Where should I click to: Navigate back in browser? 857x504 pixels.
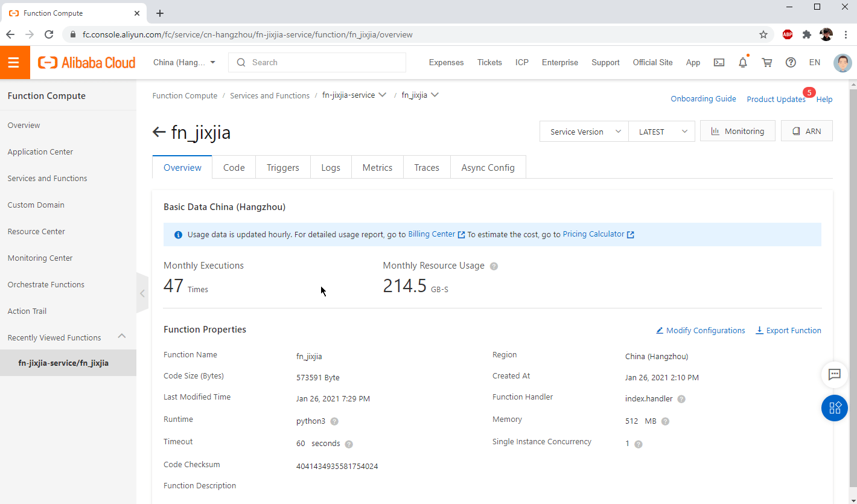coord(10,34)
